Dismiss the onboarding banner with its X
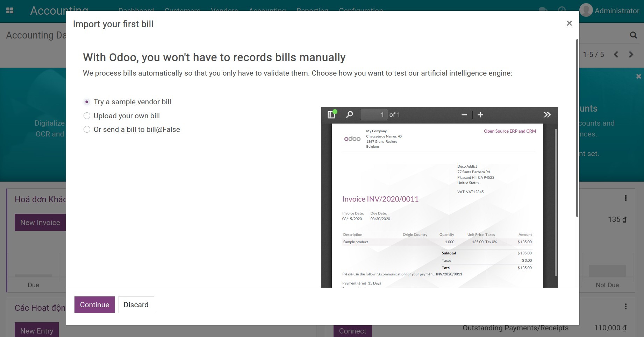Screen dimensions: 644x337 click(x=638, y=76)
